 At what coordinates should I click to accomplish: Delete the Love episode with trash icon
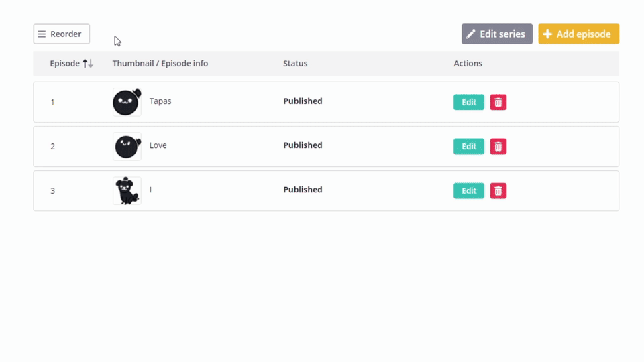pos(498,147)
